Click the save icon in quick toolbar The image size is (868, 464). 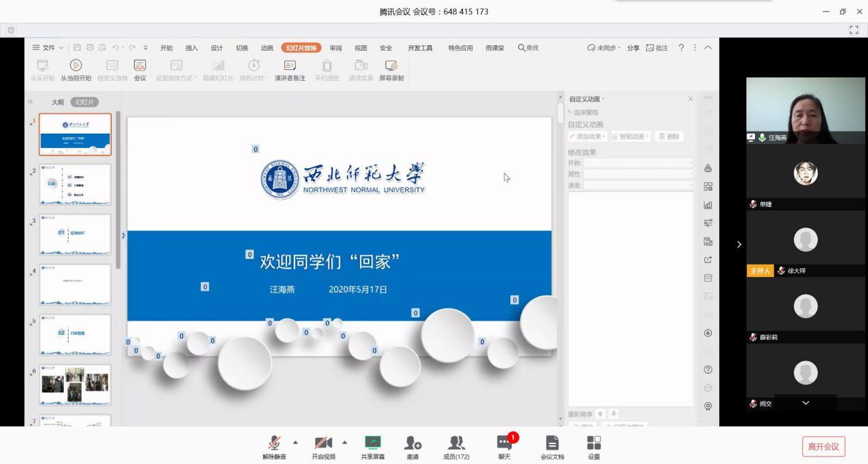point(77,48)
